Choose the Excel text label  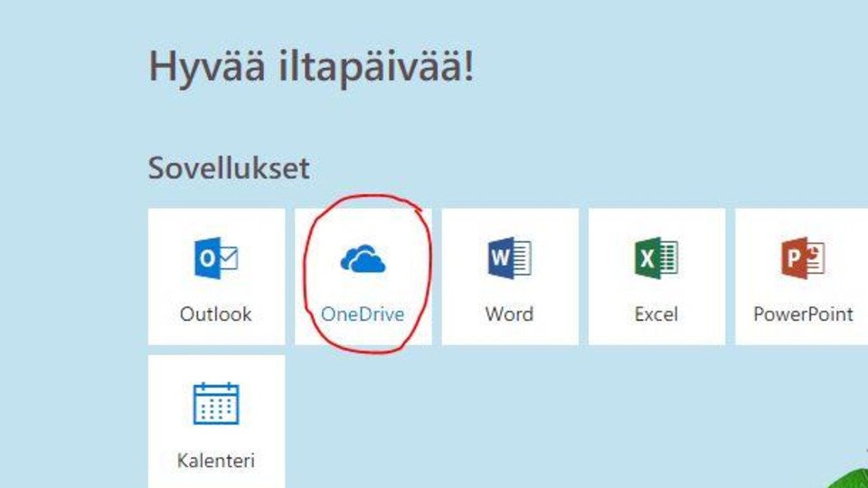pos(656,314)
